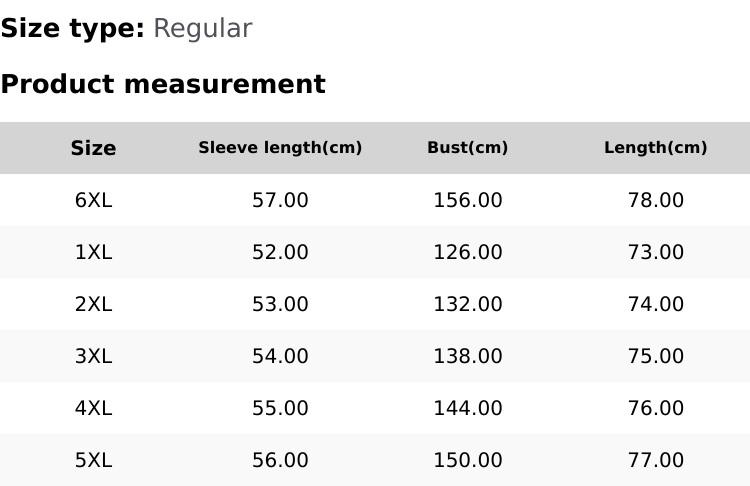This screenshot has height=486, width=750.
Task: Click the Bust(cm) column header
Action: pyautogui.click(x=467, y=148)
